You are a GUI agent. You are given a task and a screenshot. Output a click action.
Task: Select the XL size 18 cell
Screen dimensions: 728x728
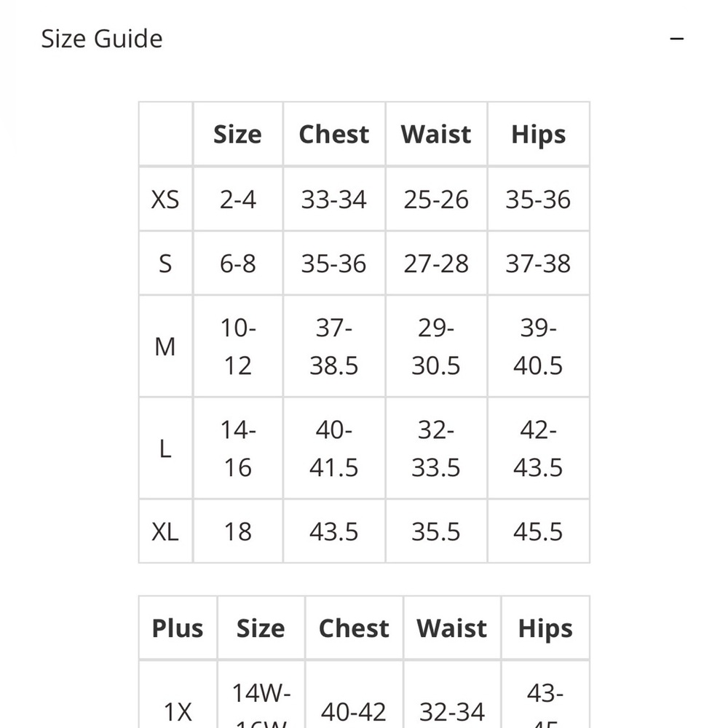238,531
